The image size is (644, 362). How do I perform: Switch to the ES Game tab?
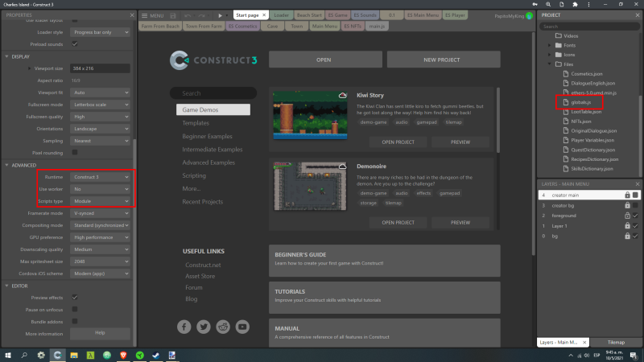(x=337, y=15)
